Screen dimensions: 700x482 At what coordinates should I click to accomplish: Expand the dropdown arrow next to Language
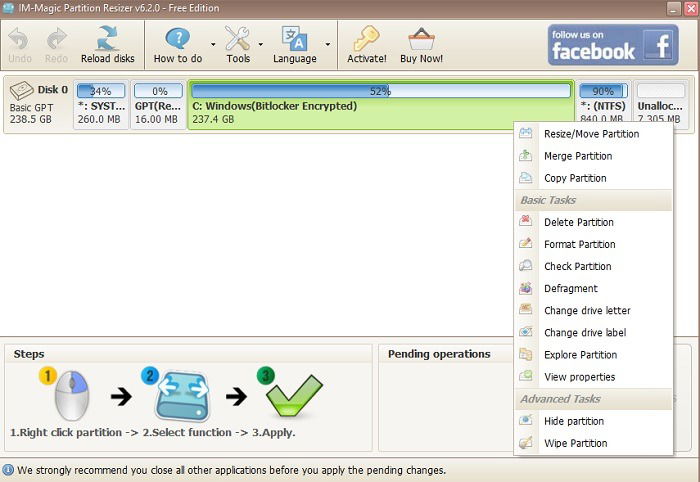click(328, 44)
